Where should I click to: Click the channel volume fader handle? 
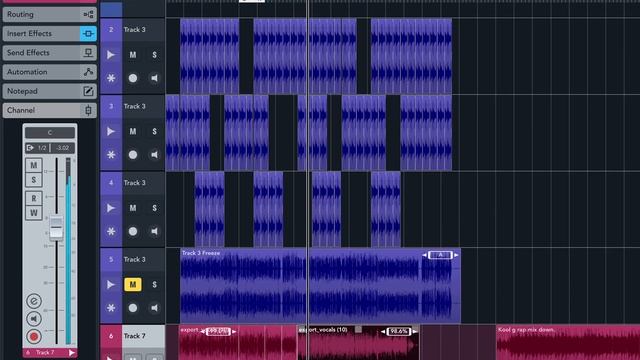point(56,227)
